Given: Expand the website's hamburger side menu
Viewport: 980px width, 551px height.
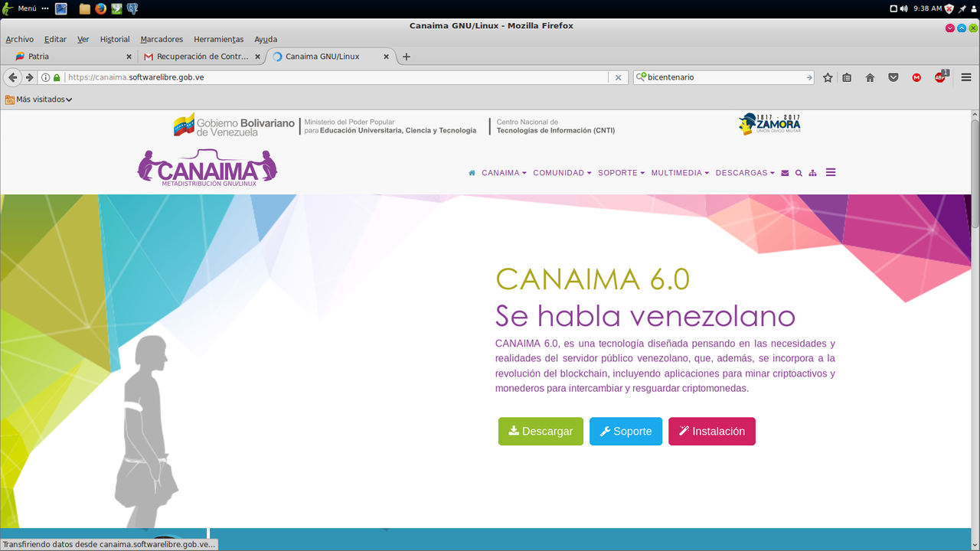Looking at the screenshot, I should point(831,172).
